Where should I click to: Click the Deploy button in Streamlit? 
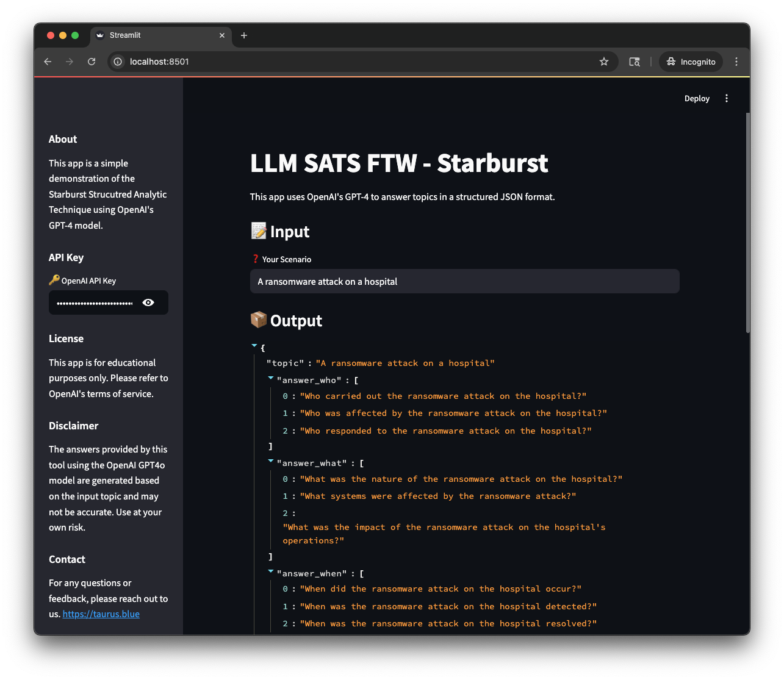click(697, 98)
